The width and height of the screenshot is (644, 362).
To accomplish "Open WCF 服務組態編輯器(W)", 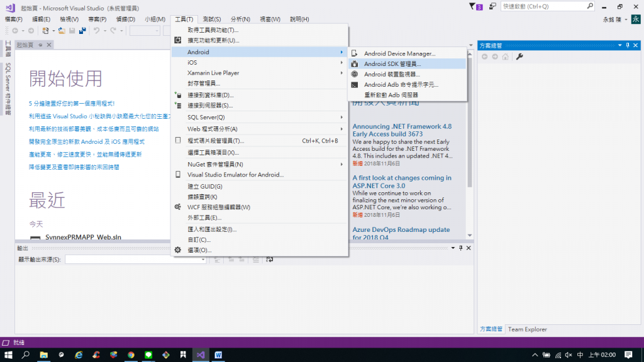I will pos(260,207).
